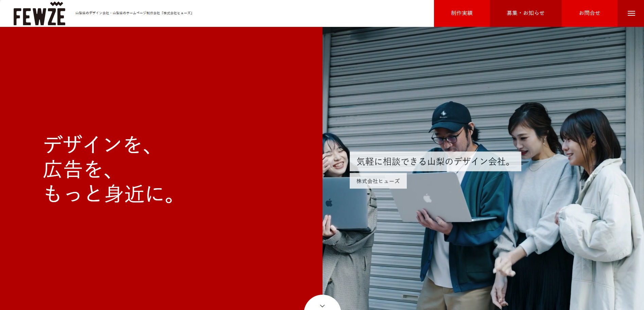This screenshot has width=644, height=310.
Task: Click the FEWZE logo
Action: tap(39, 14)
